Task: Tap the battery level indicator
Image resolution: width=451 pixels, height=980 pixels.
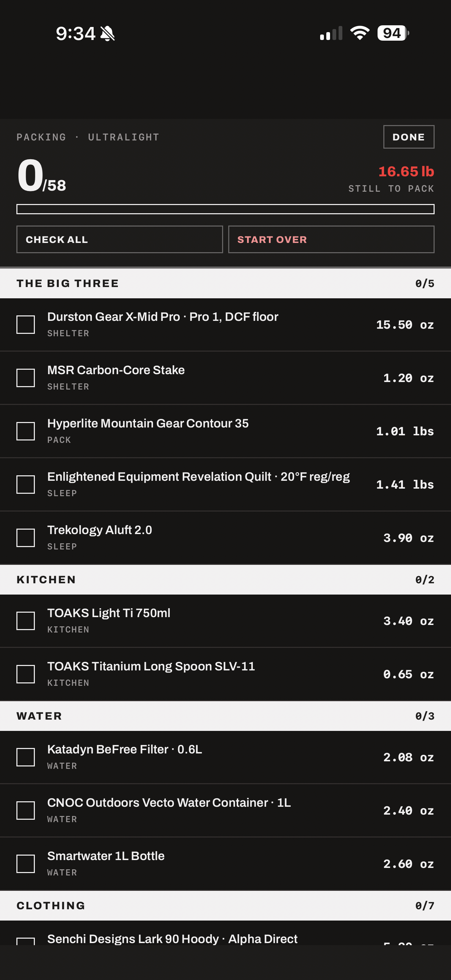Action: click(x=393, y=33)
